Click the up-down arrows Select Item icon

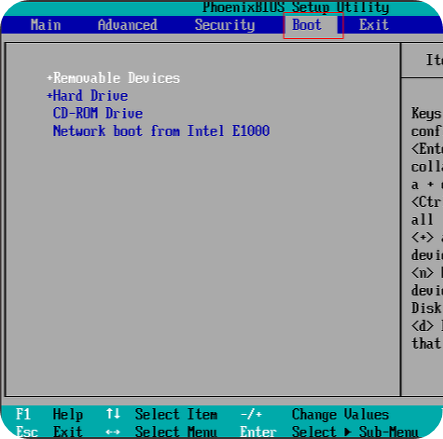click(113, 414)
